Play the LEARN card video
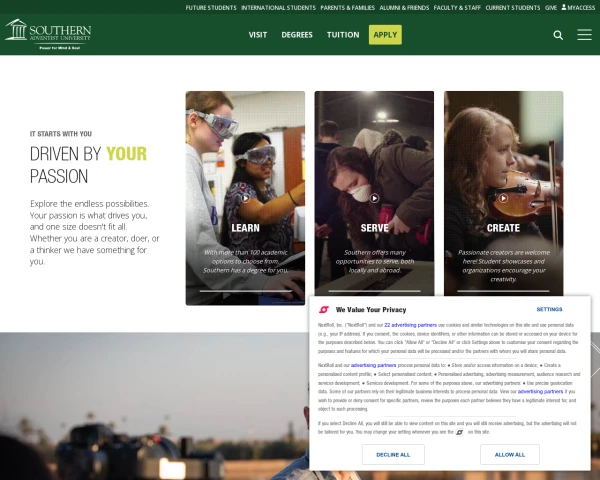Screen dimensions: 600x480 [246, 198]
